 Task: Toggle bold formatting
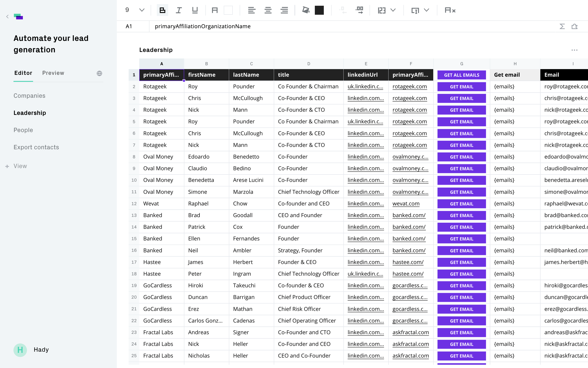[x=162, y=10]
